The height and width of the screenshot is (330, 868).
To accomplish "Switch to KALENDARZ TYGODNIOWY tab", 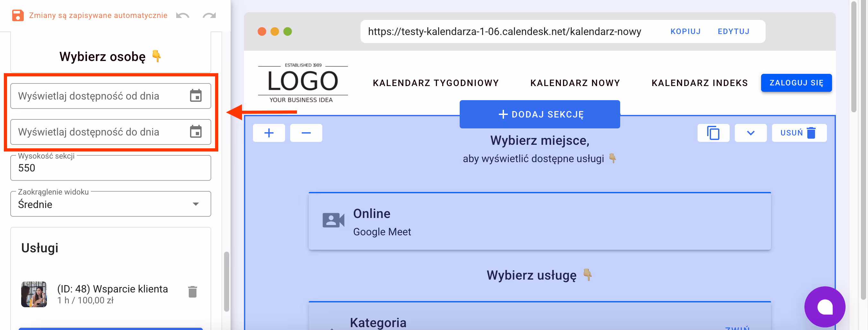I will coord(436,82).
